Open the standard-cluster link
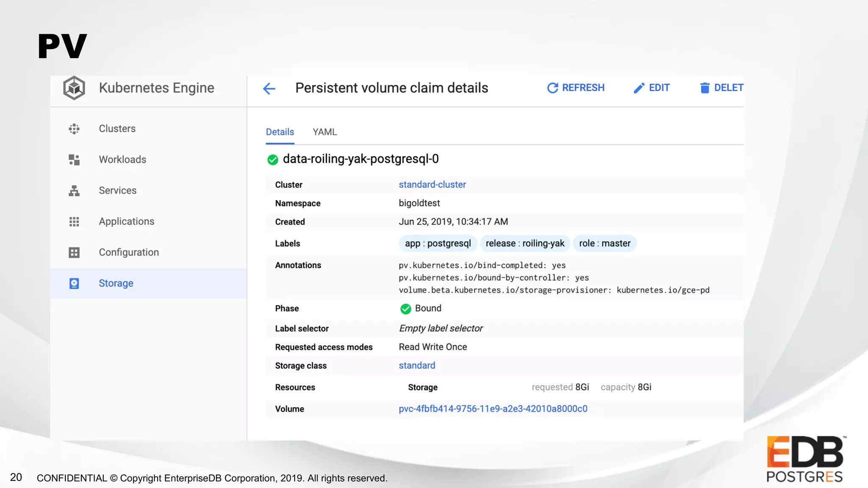Screen dimensions: 868x488 432,185
